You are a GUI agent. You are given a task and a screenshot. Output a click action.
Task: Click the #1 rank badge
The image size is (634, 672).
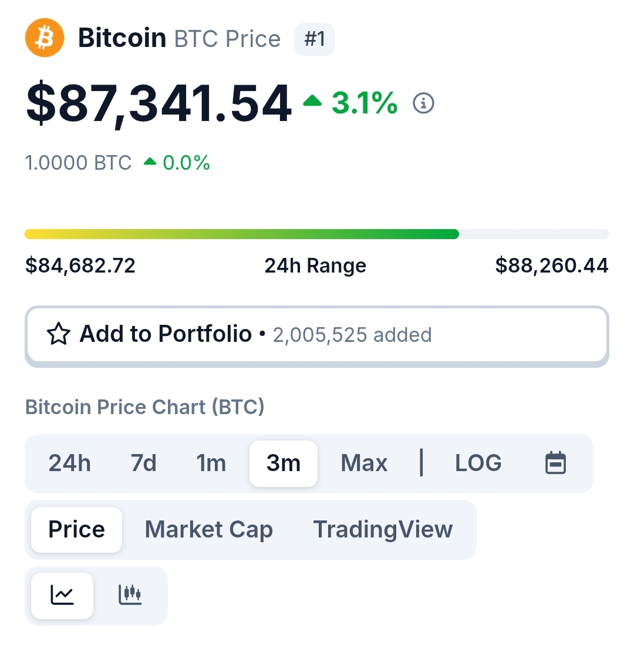click(x=315, y=39)
